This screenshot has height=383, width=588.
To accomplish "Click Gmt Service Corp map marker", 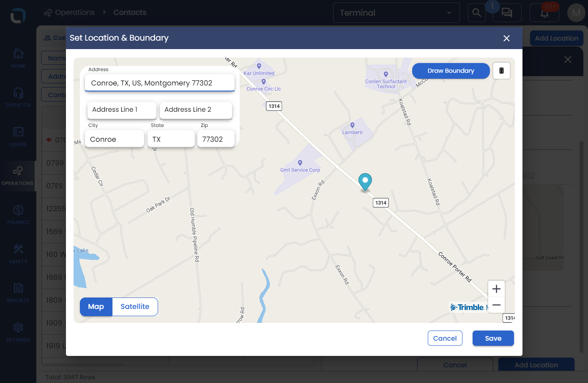I will [300, 163].
